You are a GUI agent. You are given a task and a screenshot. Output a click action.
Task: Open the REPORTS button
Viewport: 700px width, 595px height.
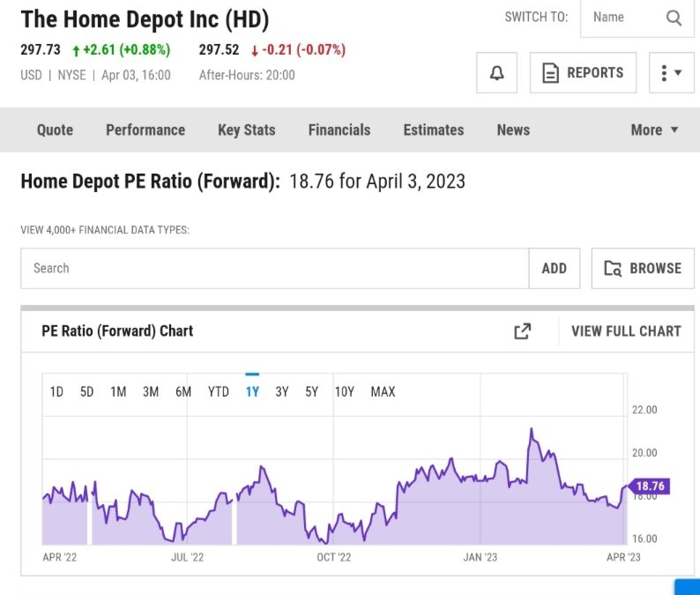(583, 73)
